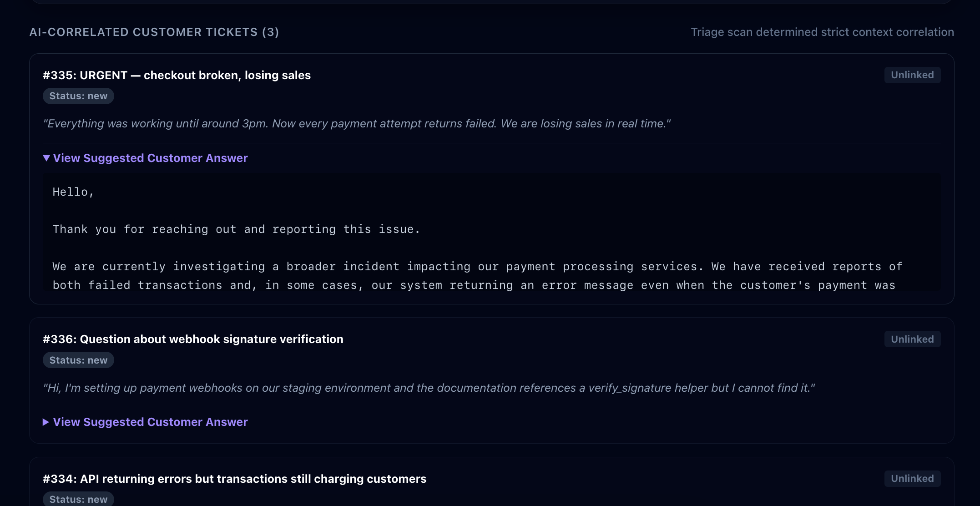Screen dimensions: 980x506
Task: Click the triage scan correlation note
Action: click(822, 32)
